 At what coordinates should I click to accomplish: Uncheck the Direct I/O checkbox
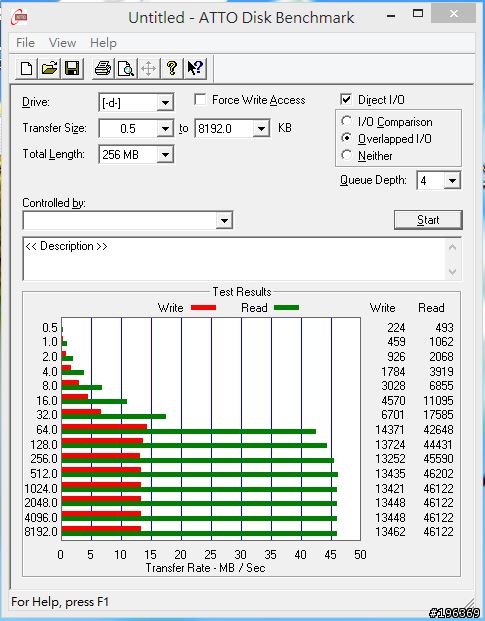pyautogui.click(x=346, y=99)
